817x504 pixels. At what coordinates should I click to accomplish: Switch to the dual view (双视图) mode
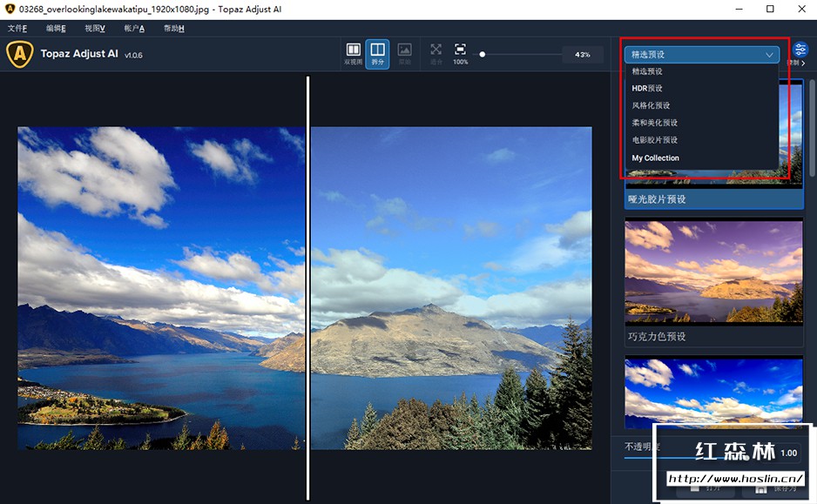353,54
